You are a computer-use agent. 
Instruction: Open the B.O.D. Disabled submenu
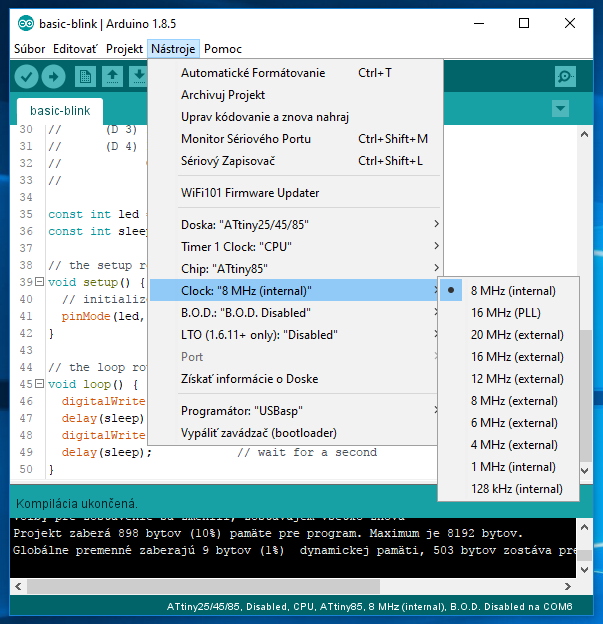point(294,312)
